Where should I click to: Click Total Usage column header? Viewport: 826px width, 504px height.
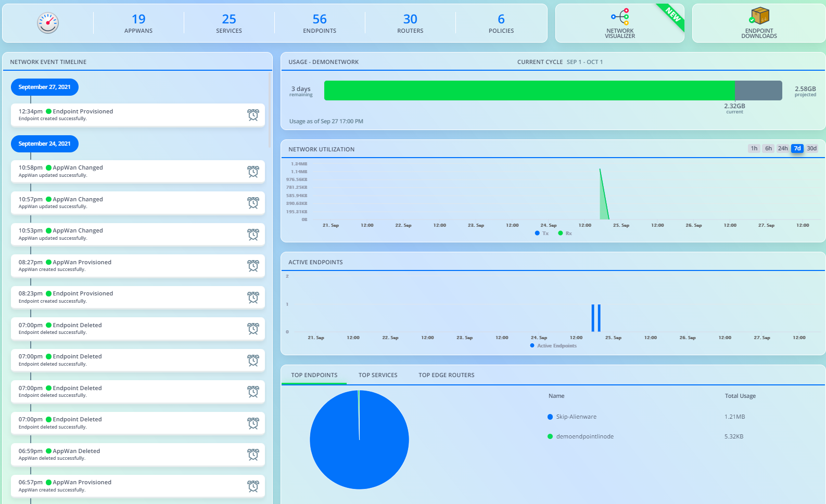click(740, 396)
